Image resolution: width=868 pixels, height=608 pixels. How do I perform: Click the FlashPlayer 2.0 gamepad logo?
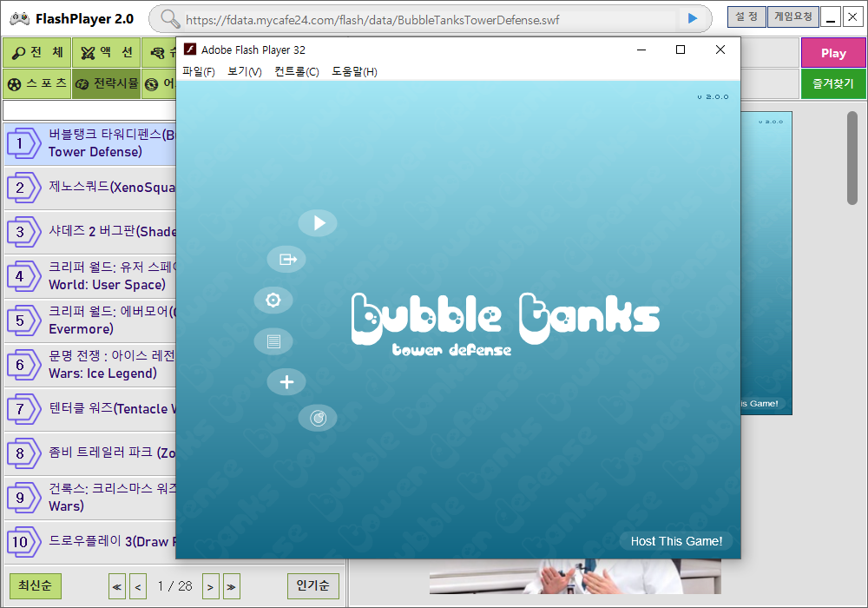tap(20, 18)
